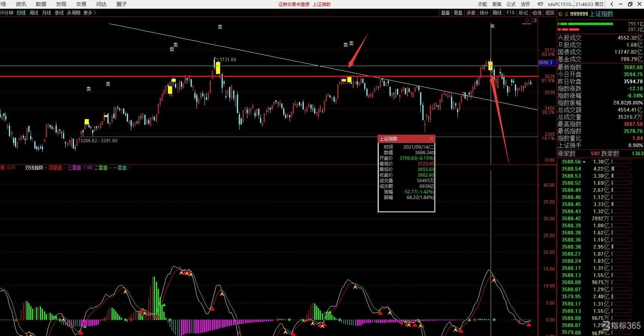Click the G icon beside stock code
This screenshot has width=644, height=336.
point(560,14)
